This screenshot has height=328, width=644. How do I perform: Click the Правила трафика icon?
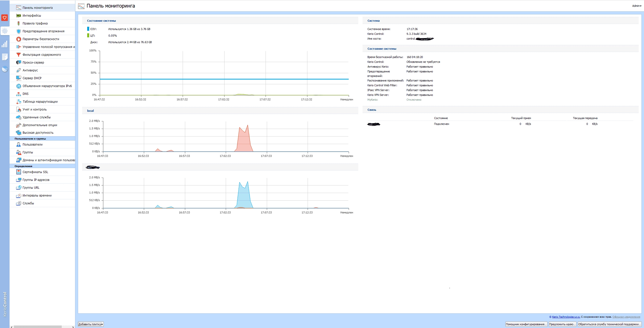[x=19, y=23]
